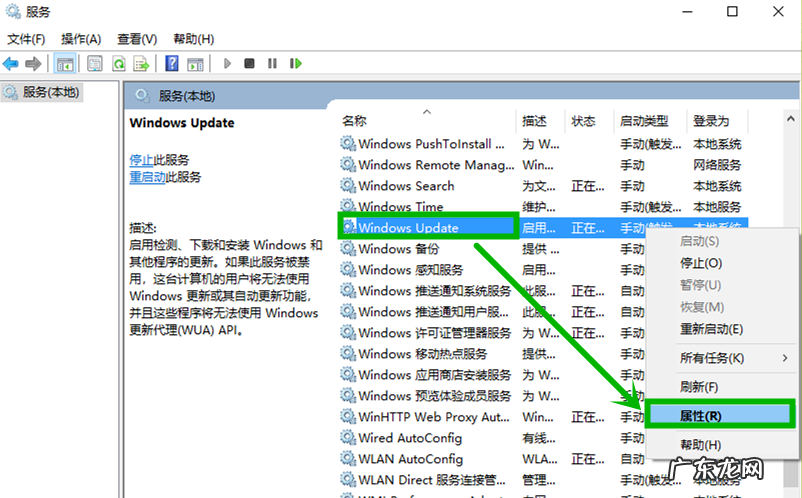
Task: Click the scrollbar up arrow in services list
Action: tap(791, 119)
